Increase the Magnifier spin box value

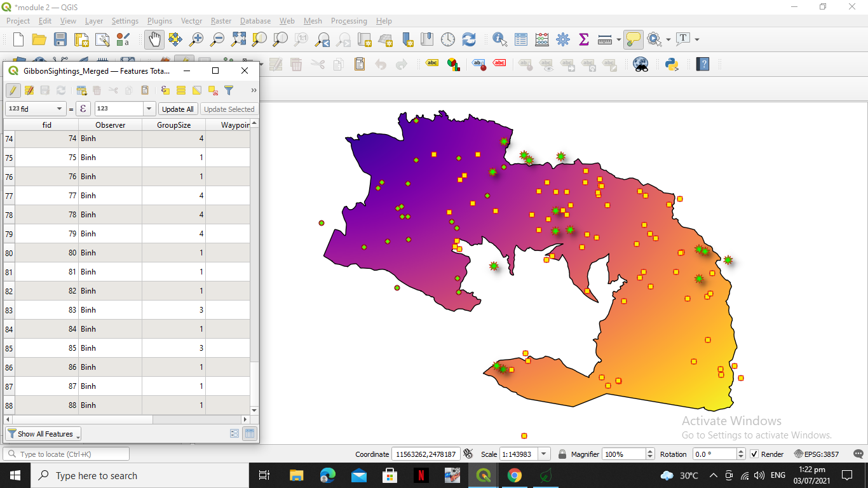point(650,452)
